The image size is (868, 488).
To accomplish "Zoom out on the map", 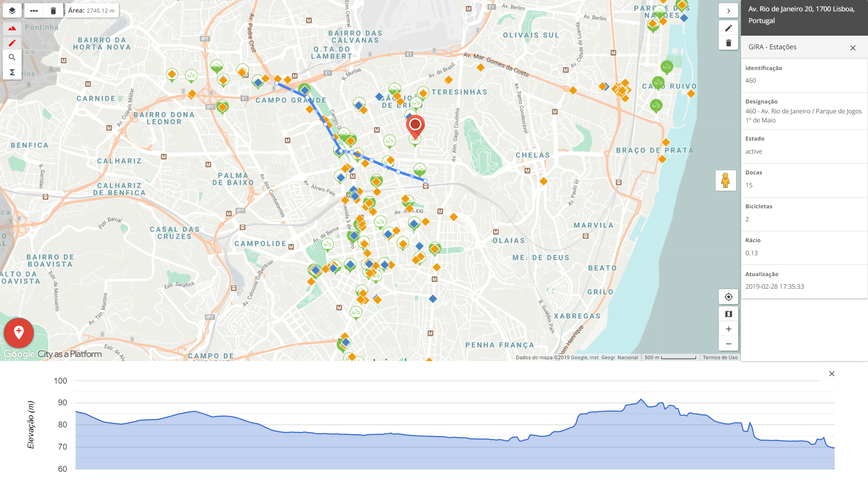I will point(728,344).
